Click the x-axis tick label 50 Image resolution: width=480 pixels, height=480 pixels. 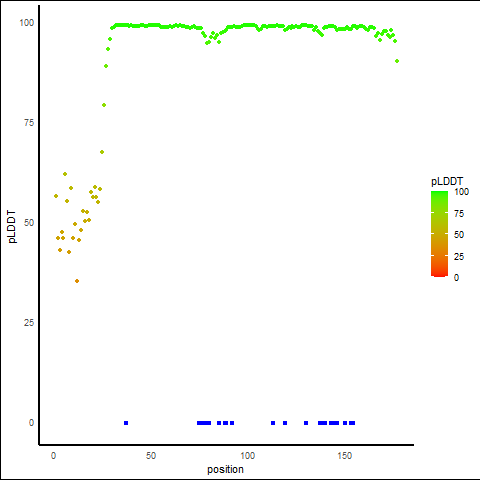(x=151, y=455)
